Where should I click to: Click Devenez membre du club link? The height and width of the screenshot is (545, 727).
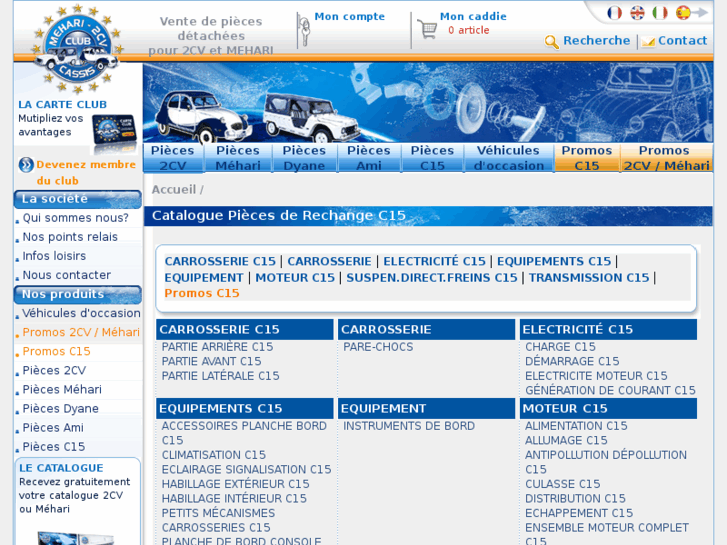click(86, 173)
